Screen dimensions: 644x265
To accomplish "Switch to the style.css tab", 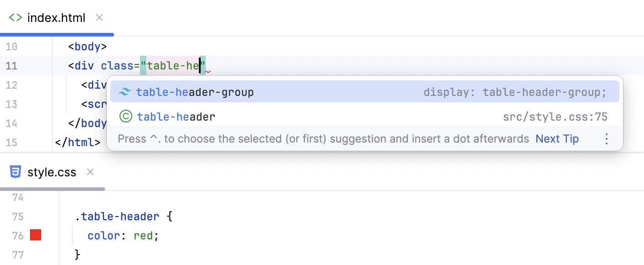I will click(52, 172).
